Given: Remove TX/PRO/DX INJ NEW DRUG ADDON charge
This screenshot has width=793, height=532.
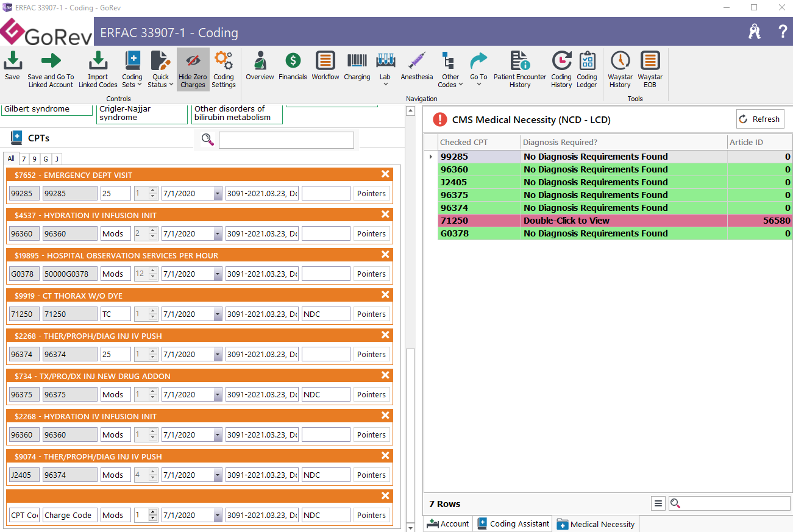Looking at the screenshot, I should pyautogui.click(x=385, y=375).
